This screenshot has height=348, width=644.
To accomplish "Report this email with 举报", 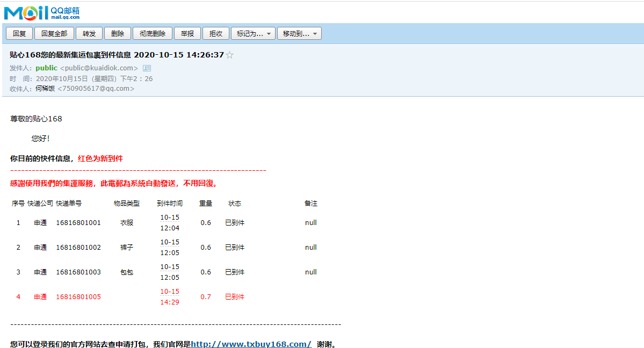I will [187, 33].
